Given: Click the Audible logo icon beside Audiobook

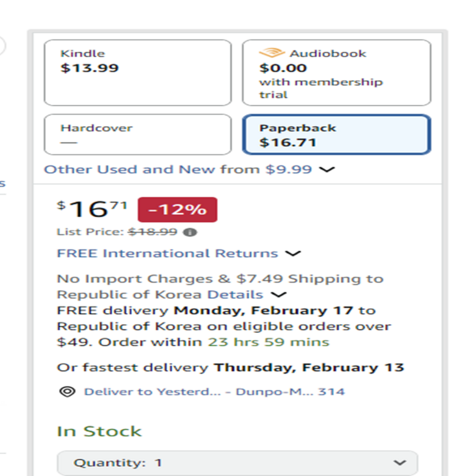Looking at the screenshot, I should pos(272,54).
